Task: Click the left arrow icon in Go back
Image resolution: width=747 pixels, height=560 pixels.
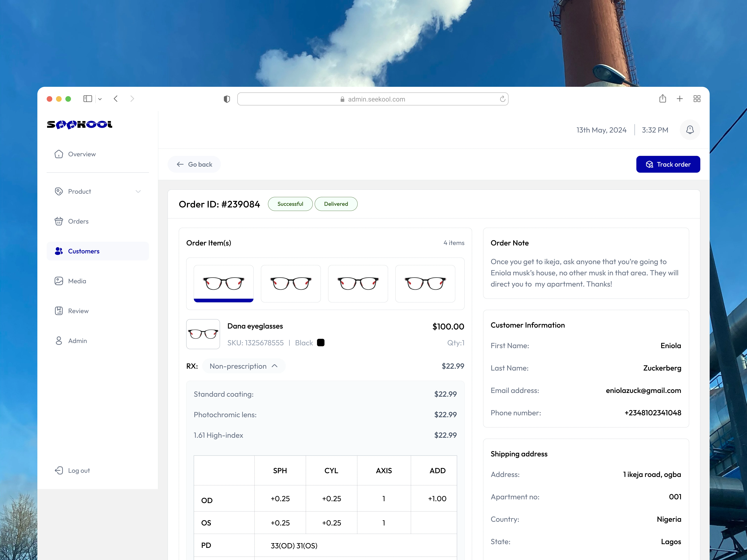Action: [180, 164]
